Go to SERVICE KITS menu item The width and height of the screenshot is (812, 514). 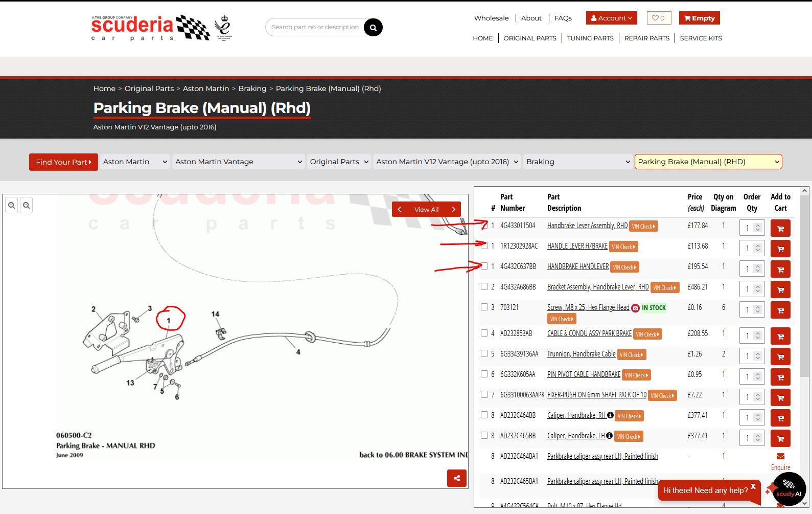701,38
